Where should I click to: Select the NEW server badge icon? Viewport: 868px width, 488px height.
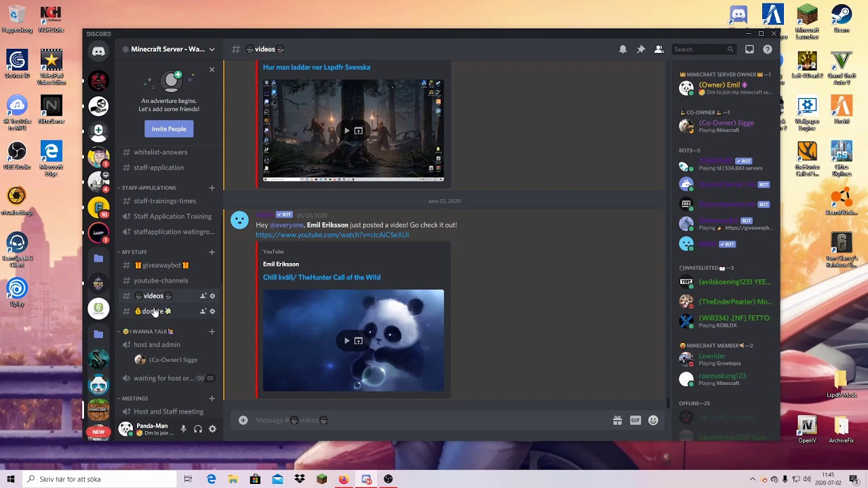(98, 432)
